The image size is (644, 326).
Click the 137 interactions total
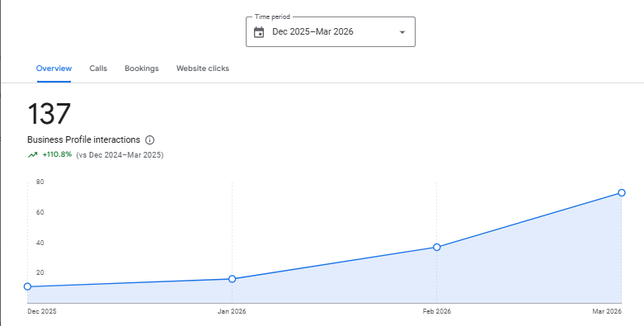tap(49, 114)
